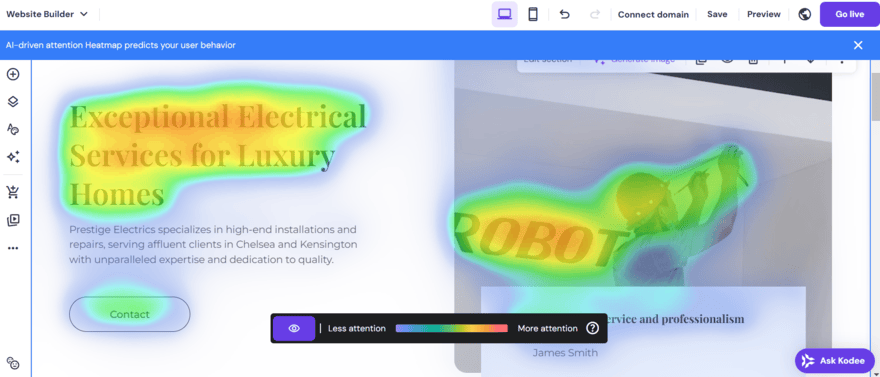
Task: Select the Exceptional Electrical Services headline
Action: pyautogui.click(x=218, y=155)
